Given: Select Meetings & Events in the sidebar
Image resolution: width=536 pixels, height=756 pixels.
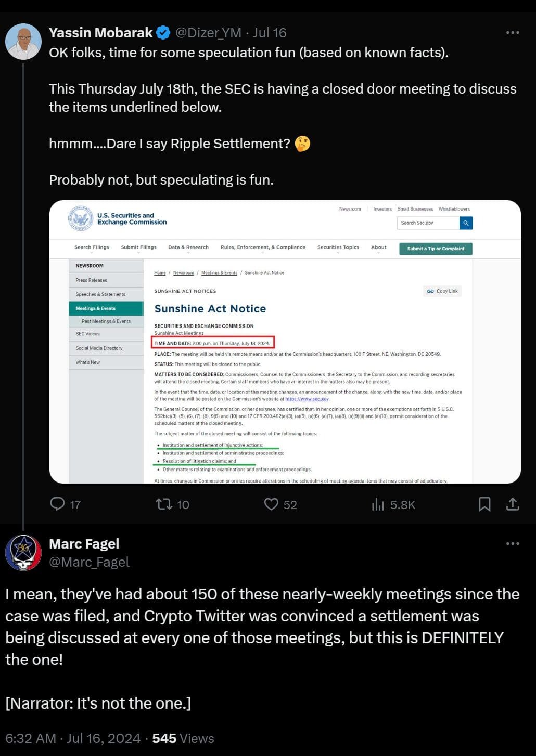Looking at the screenshot, I should pos(95,308).
